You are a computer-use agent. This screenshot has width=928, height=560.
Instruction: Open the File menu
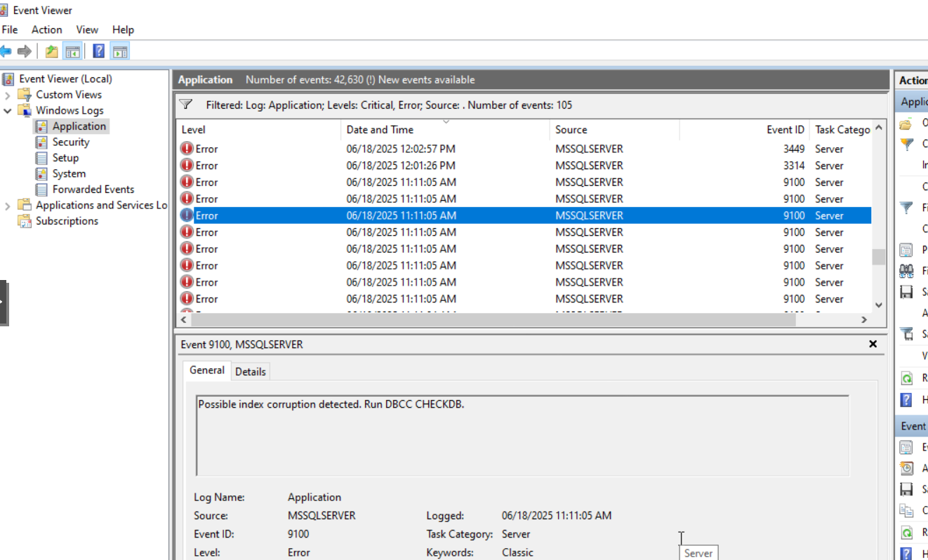[x=10, y=29]
